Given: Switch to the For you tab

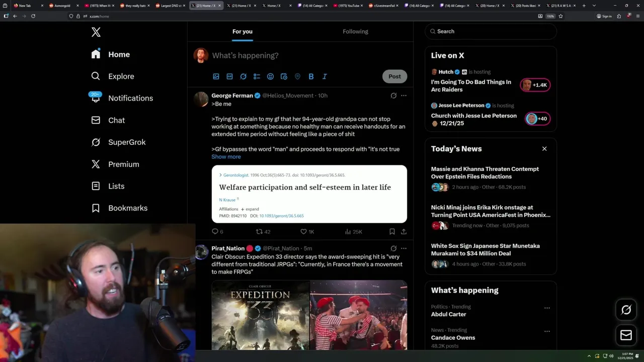Looking at the screenshot, I should pos(243,31).
